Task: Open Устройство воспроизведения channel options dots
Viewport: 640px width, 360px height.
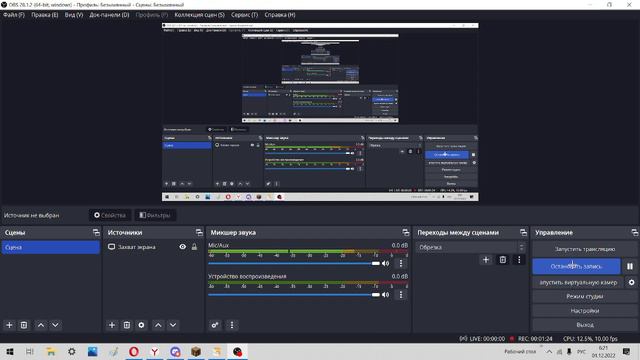Action: tap(401, 294)
